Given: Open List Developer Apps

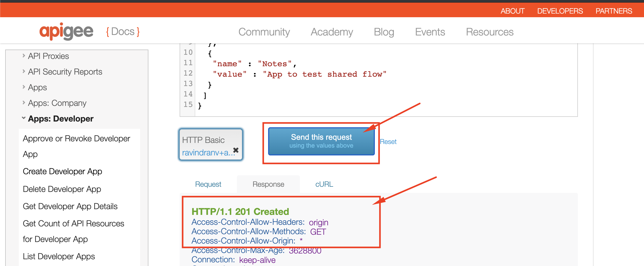Looking at the screenshot, I should pos(59,256).
